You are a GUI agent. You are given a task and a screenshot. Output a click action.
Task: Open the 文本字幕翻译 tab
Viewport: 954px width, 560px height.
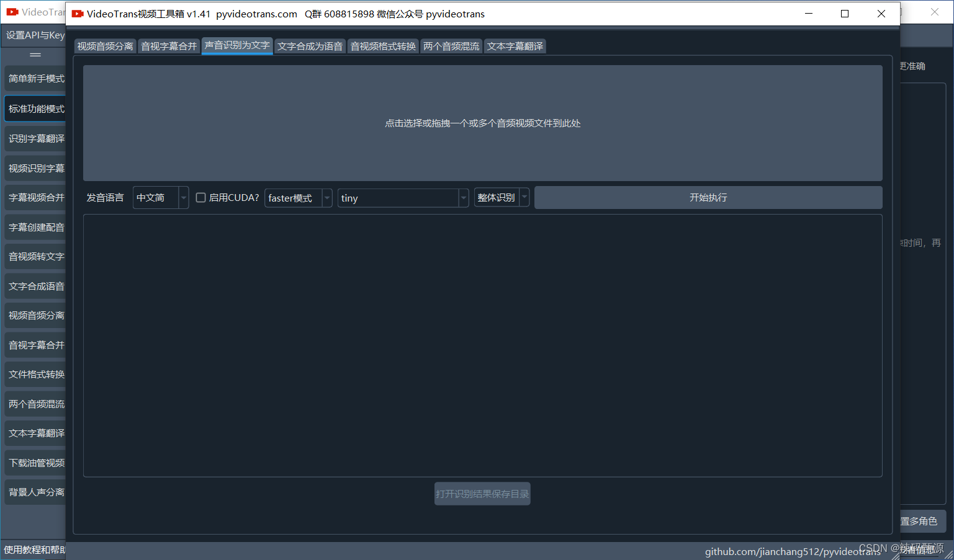point(515,47)
